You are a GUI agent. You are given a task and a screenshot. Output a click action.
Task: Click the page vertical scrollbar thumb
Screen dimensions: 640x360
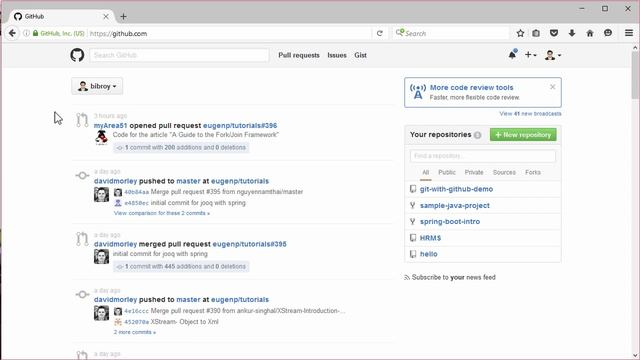click(x=635, y=76)
